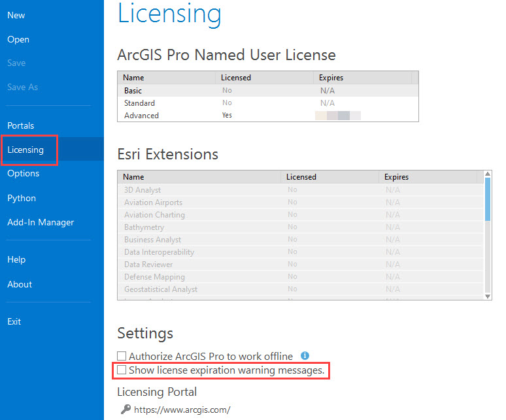Select the Business Analyst extension row
Image resolution: width=506 pixels, height=420 pixels.
click(x=301, y=240)
